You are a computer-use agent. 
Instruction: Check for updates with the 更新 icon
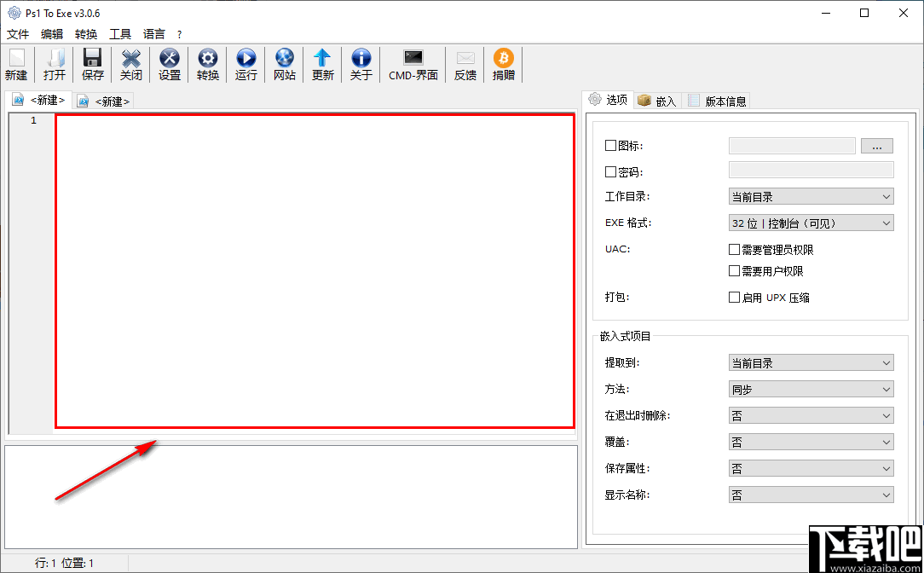(322, 64)
